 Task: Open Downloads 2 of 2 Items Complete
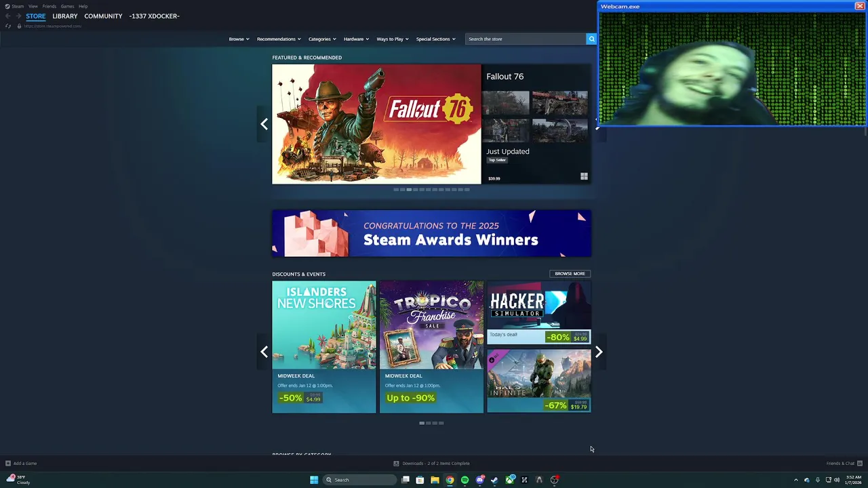pyautogui.click(x=436, y=464)
